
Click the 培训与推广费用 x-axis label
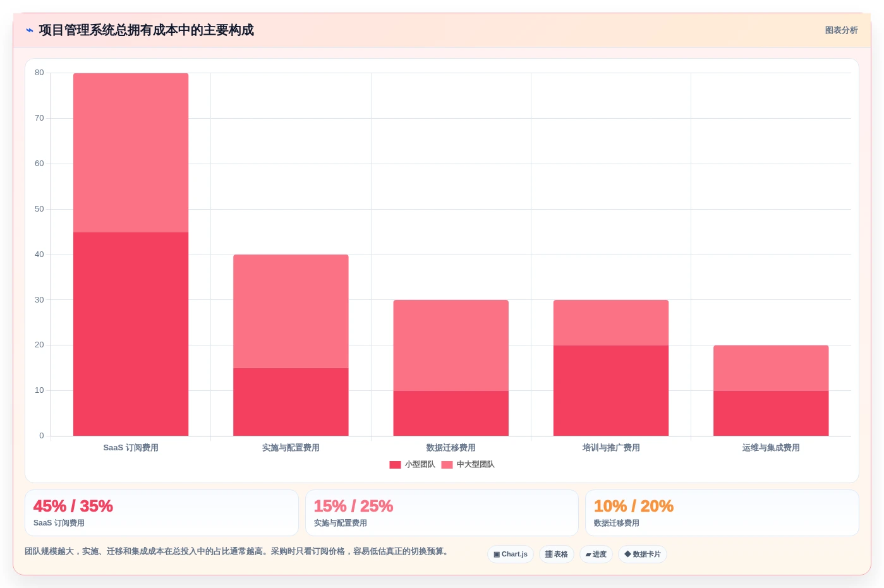tap(611, 448)
